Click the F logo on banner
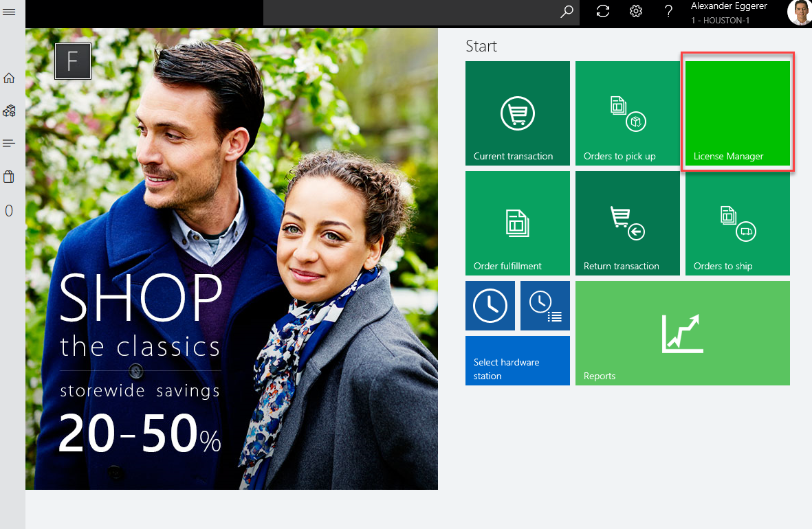This screenshot has width=812, height=529. click(73, 61)
